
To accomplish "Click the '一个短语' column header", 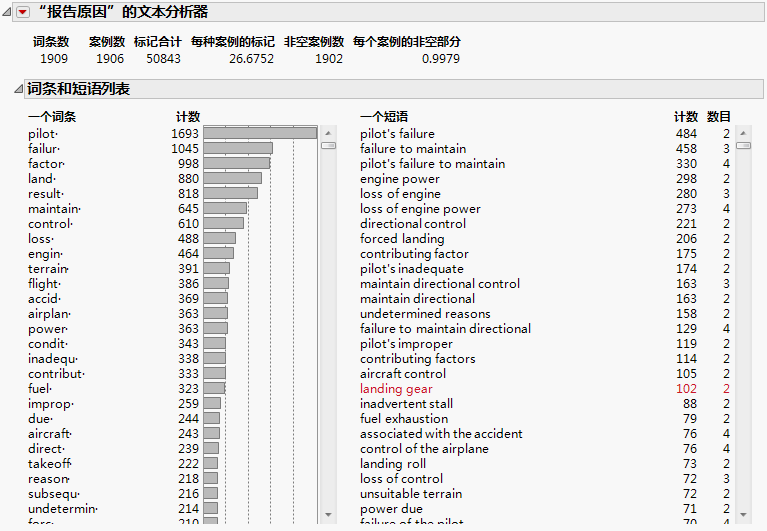I will pos(384,117).
